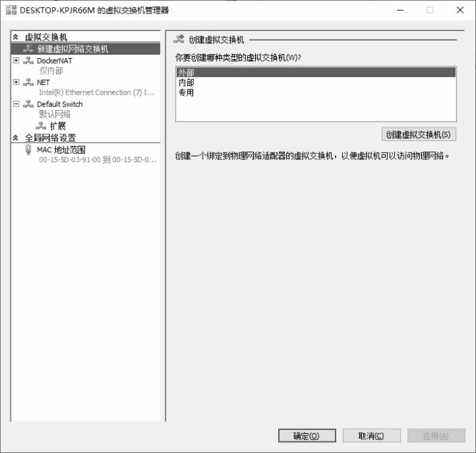Choose 专用 switch type
Image resolution: width=476 pixels, height=453 pixels.
point(316,92)
